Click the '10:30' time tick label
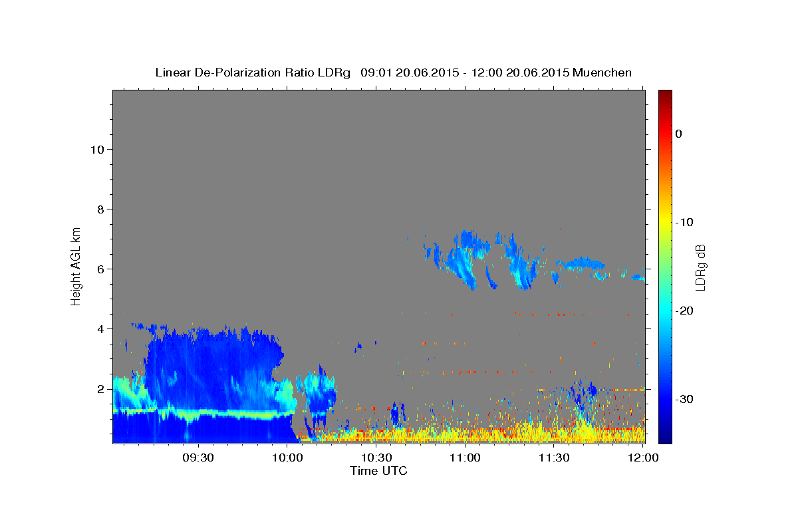This screenshot has height=532, width=798. coord(376,458)
